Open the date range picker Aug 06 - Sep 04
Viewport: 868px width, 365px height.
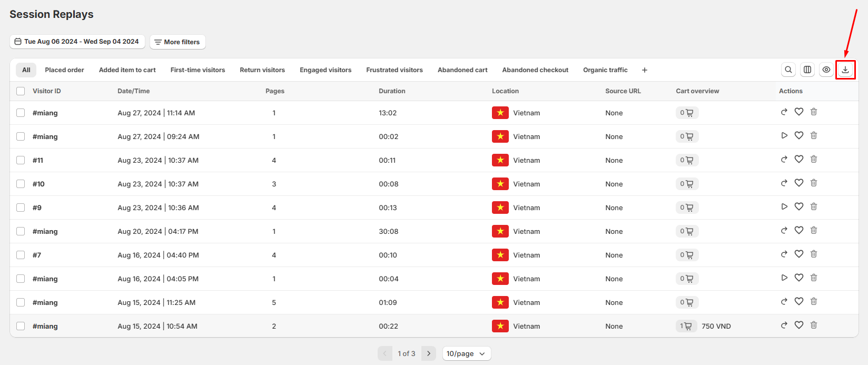click(x=77, y=42)
